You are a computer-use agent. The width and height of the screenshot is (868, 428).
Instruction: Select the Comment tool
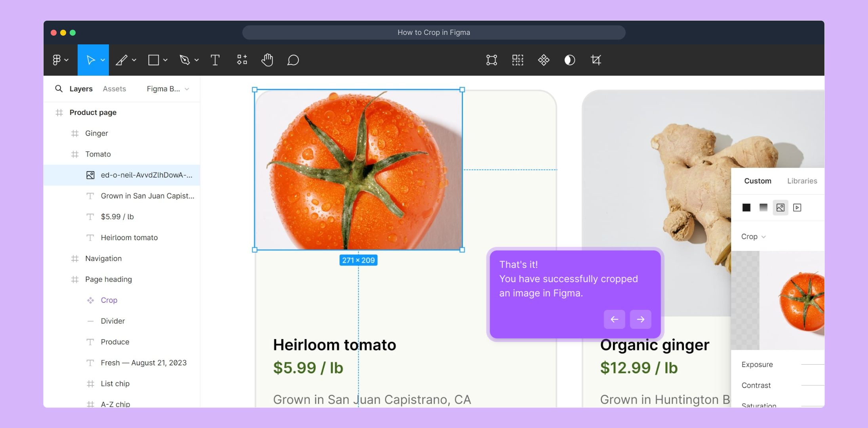click(293, 60)
